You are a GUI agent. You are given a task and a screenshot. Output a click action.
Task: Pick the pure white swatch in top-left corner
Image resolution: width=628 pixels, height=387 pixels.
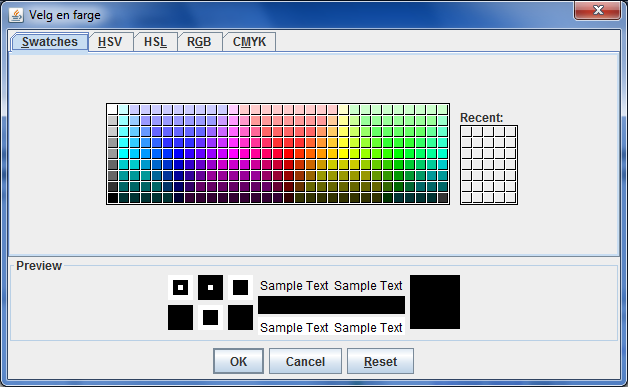pyautogui.click(x=113, y=109)
